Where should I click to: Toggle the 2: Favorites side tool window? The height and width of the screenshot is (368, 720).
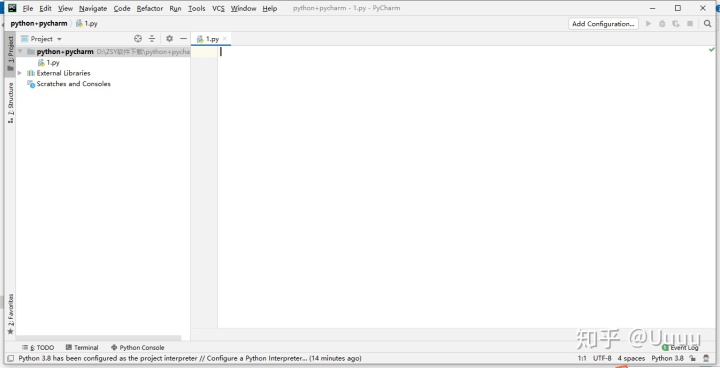[x=11, y=314]
